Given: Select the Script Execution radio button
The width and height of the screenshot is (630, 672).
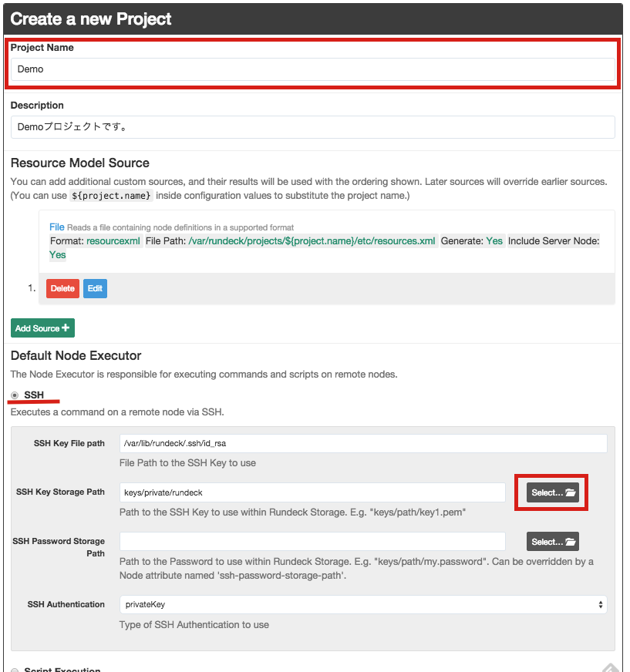Looking at the screenshot, I should click(15, 670).
